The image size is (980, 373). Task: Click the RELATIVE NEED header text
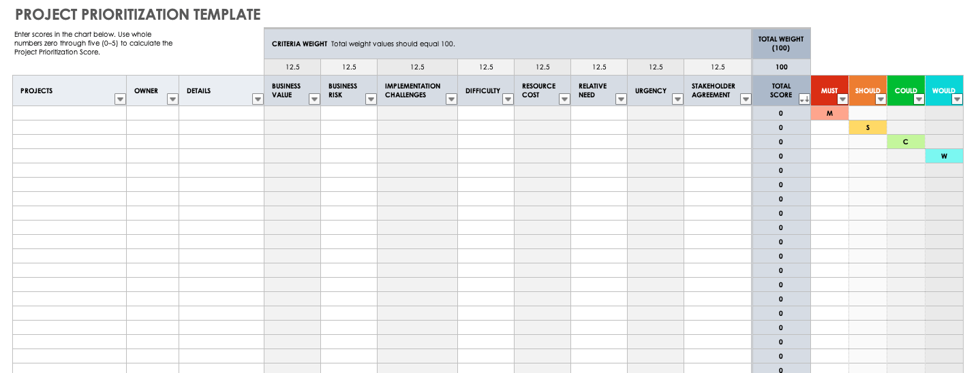coord(592,91)
